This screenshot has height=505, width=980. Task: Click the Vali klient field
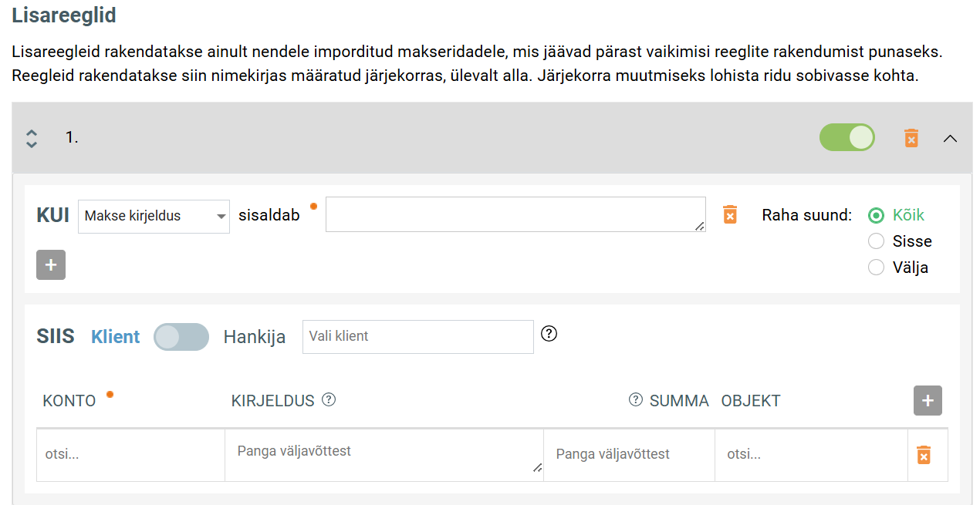[417, 337]
